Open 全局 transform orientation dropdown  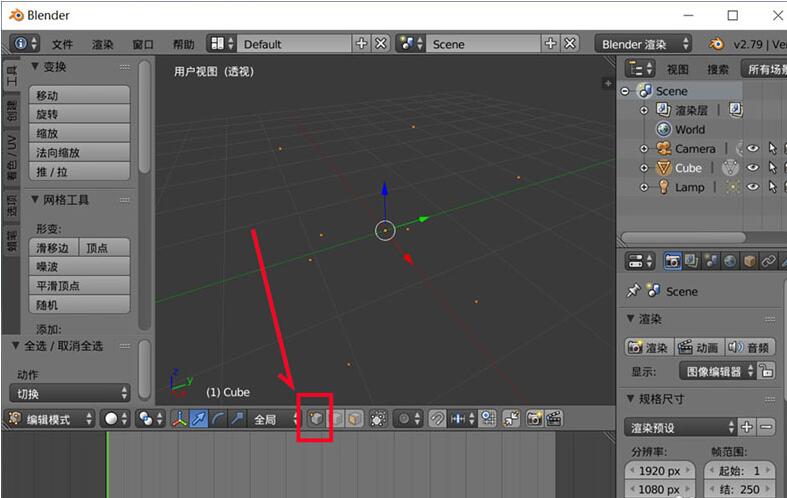pos(274,419)
